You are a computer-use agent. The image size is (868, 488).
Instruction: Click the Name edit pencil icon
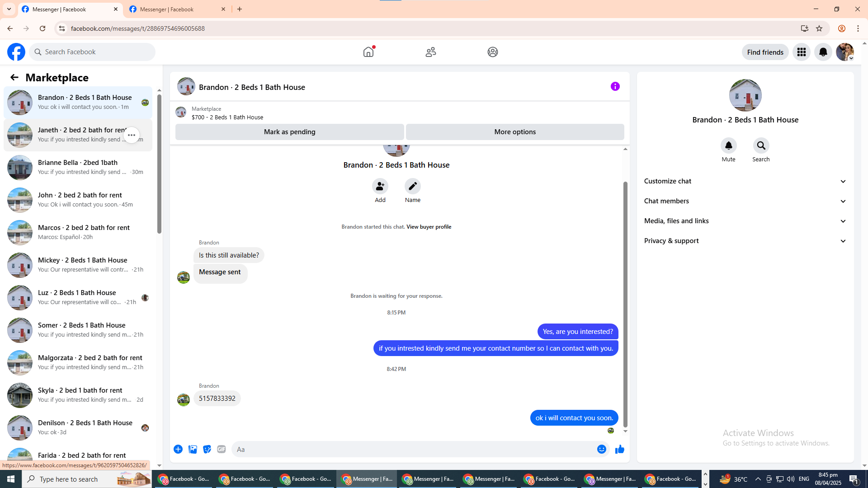click(x=412, y=186)
